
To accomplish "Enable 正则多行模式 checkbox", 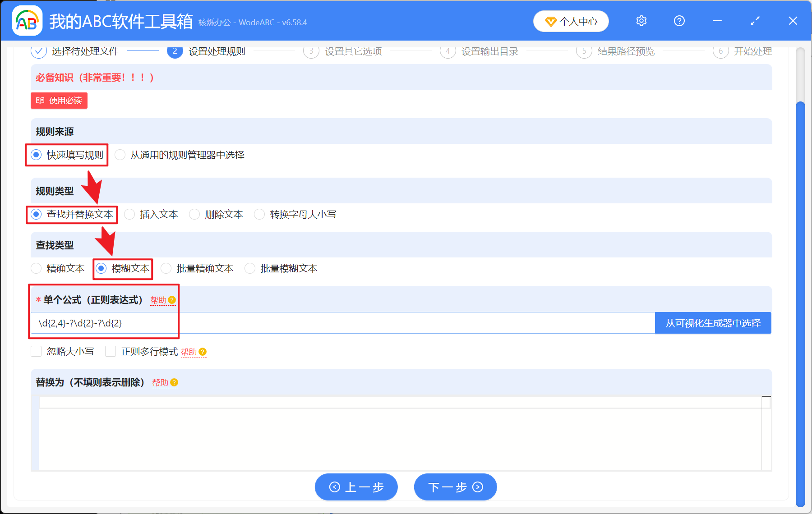I will 111,351.
